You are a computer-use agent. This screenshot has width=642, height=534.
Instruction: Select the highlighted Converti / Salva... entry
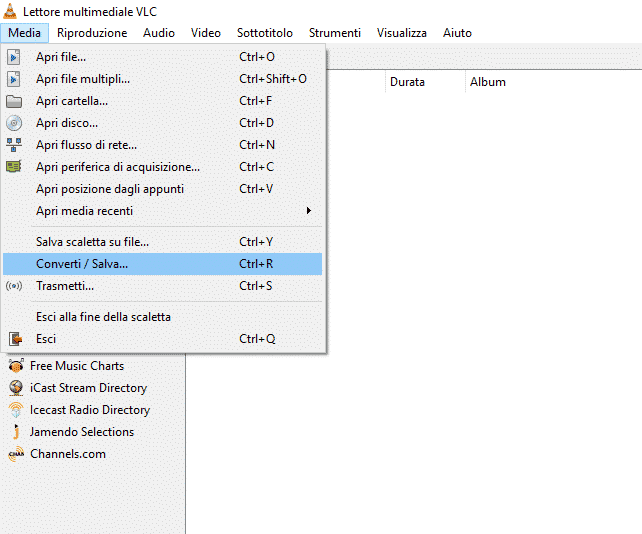click(x=163, y=264)
